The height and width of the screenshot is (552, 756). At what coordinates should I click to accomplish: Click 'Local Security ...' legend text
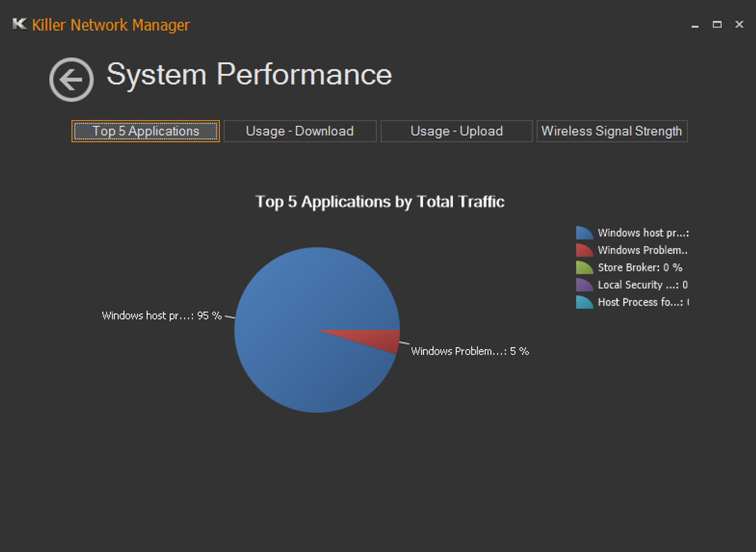643,285
